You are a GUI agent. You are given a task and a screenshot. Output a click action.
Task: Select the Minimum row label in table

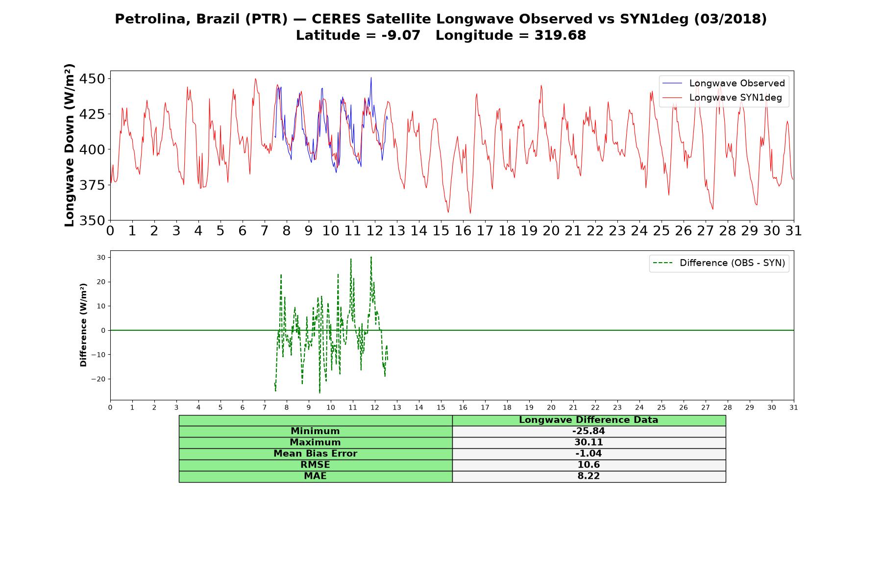point(316,431)
